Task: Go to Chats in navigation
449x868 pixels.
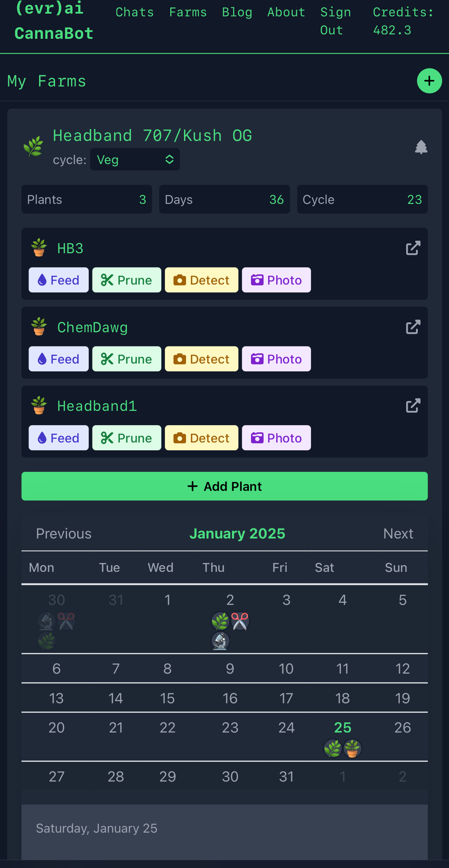Action: click(x=135, y=12)
